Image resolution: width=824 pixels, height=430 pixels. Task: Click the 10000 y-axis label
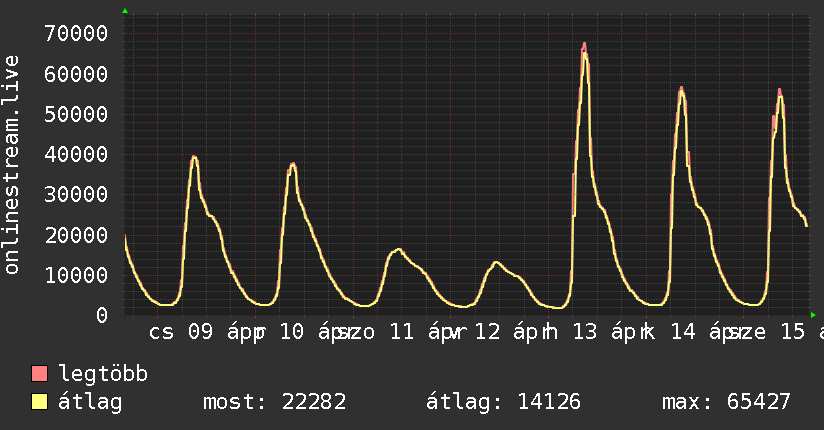tap(76, 275)
